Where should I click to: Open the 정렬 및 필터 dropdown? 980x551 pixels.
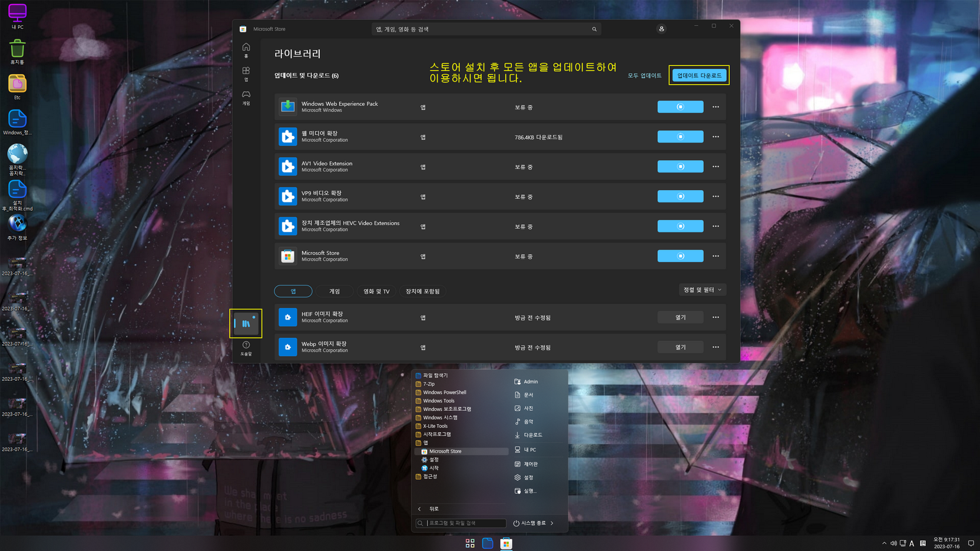[x=702, y=290]
